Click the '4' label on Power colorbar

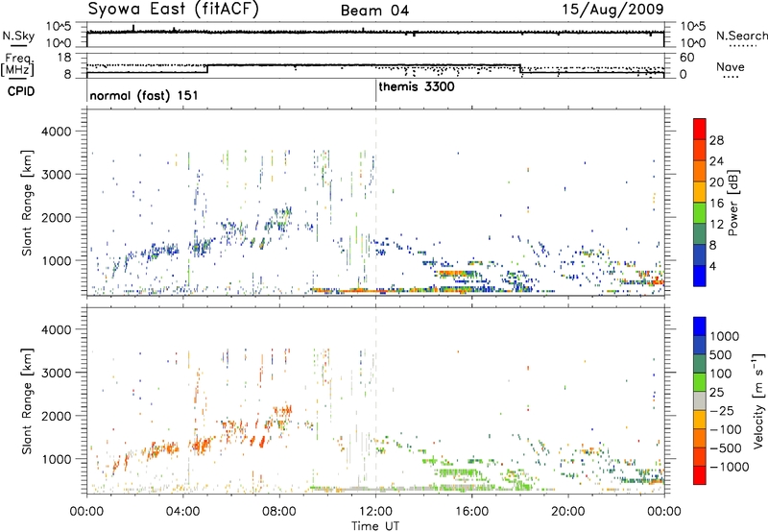pos(712,266)
